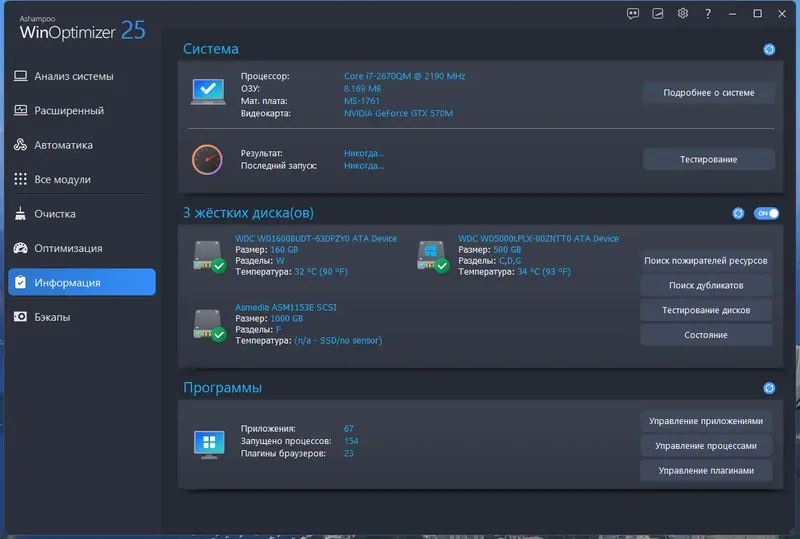Click WDC WD5000LPLX-00ZNTT0 ATA Device name

click(x=538, y=238)
